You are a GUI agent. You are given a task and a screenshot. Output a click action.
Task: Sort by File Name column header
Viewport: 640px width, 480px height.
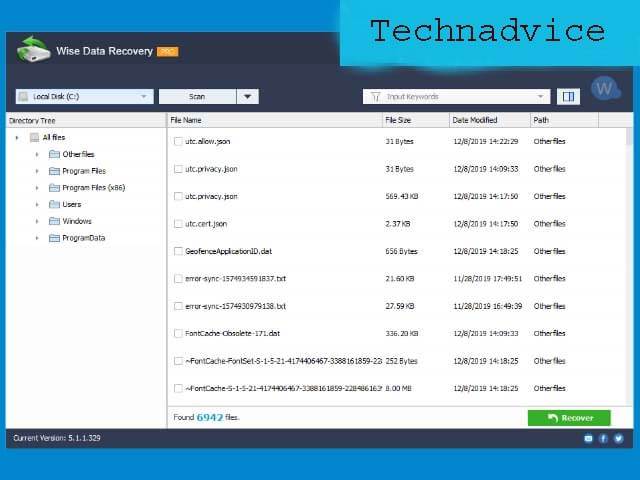[x=275, y=120]
